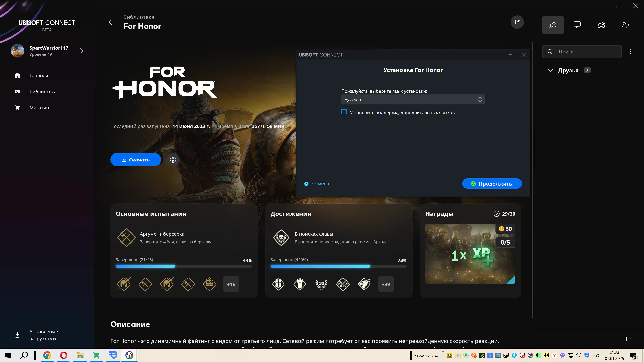Open Windows Start menu
Screen dimensions: 644x362
tap(8, 355)
